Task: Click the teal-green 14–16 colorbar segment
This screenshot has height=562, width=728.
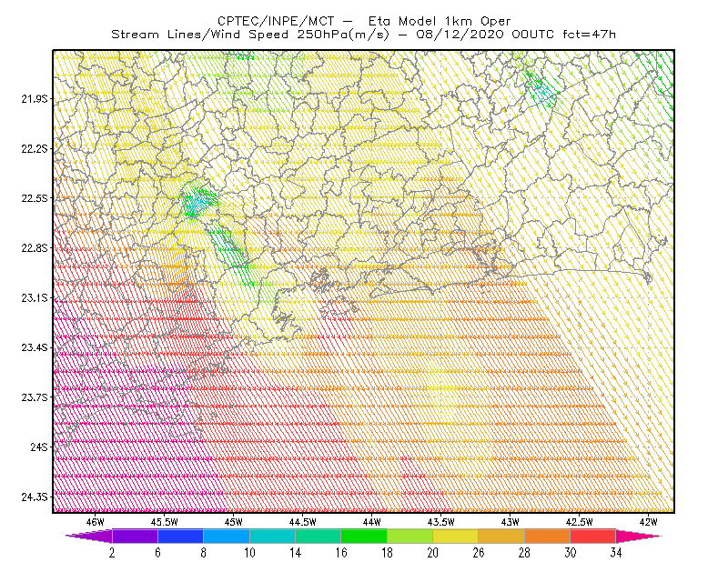Action: click(x=318, y=536)
